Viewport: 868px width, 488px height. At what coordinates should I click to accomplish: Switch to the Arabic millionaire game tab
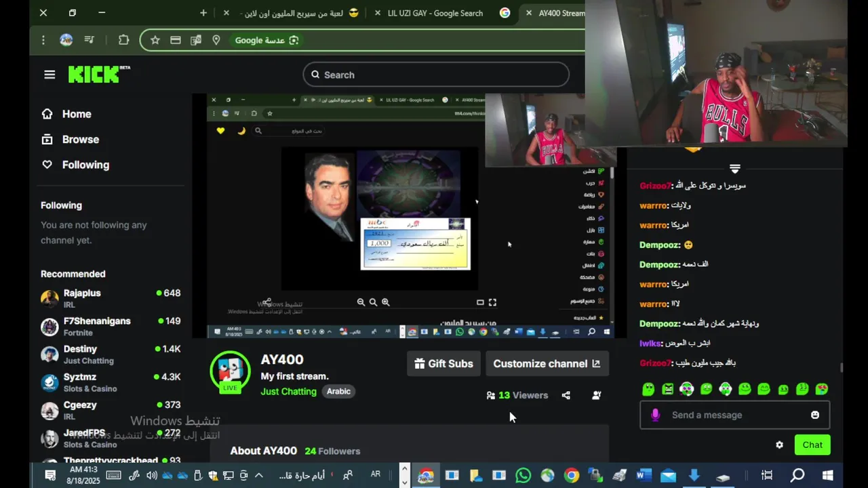(x=300, y=13)
